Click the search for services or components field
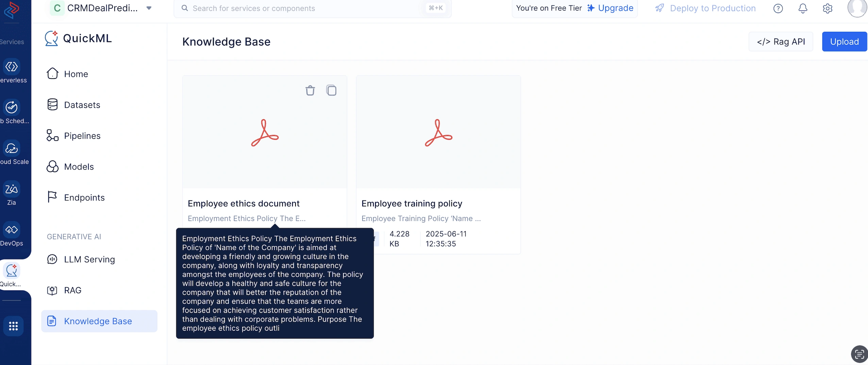This screenshot has width=868, height=365. click(x=312, y=8)
